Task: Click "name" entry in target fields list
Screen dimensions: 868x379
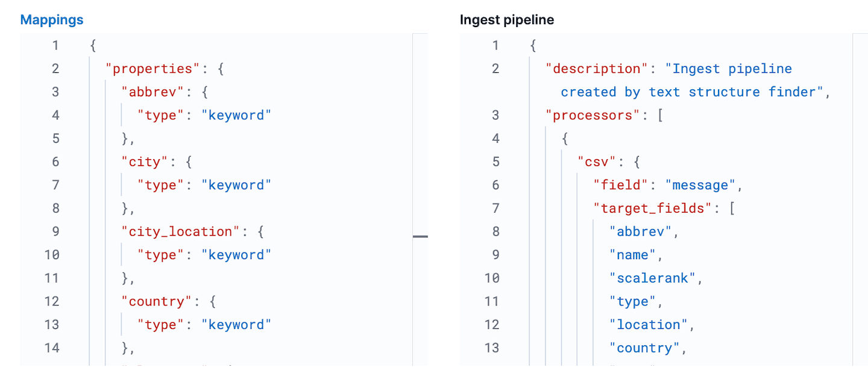Action: pos(633,255)
